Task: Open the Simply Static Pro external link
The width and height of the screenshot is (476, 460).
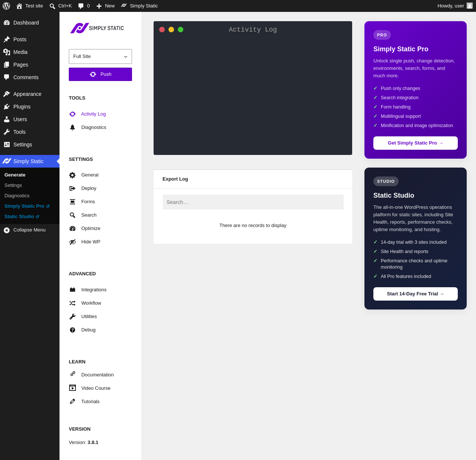Action: (x=27, y=206)
